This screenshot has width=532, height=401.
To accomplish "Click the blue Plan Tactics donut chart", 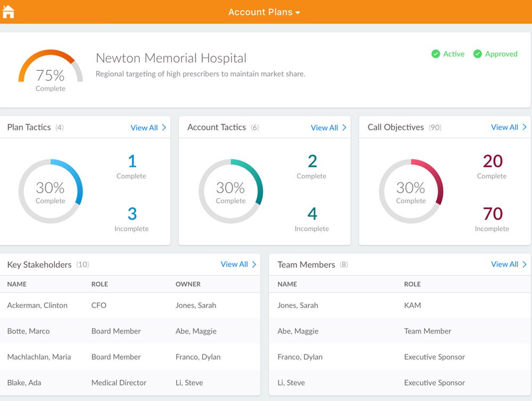I will click(x=51, y=191).
